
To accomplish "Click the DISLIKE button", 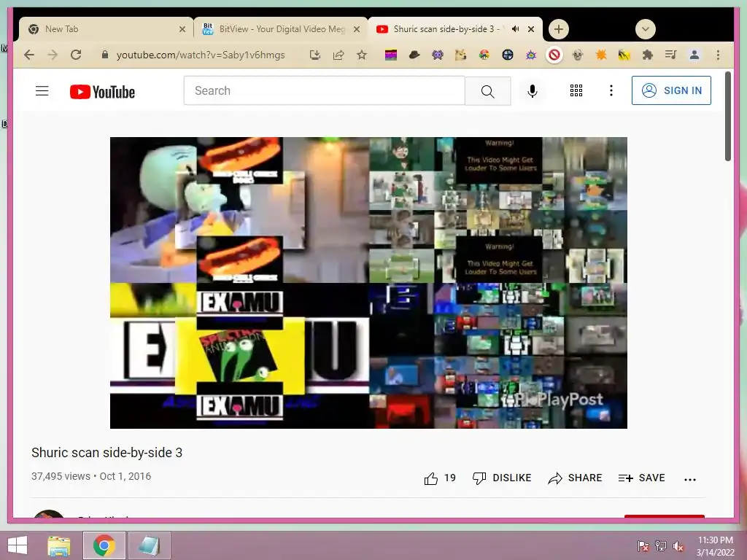I will (502, 478).
